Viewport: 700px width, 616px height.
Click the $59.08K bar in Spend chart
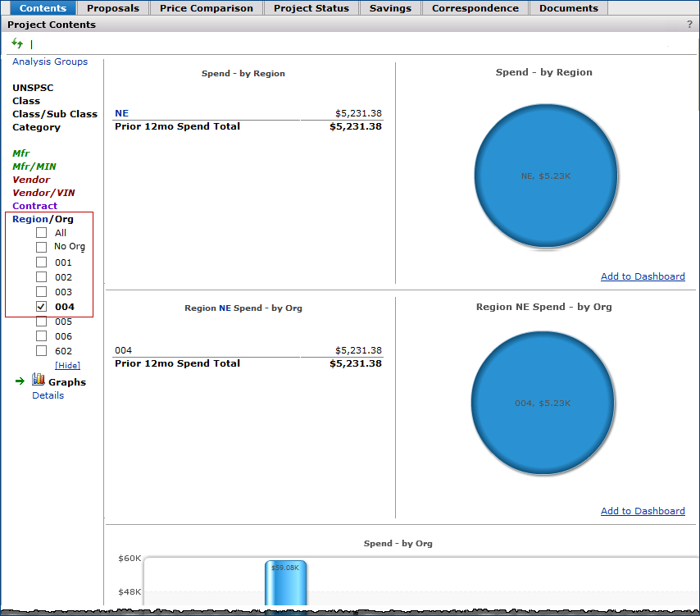pyautogui.click(x=285, y=584)
